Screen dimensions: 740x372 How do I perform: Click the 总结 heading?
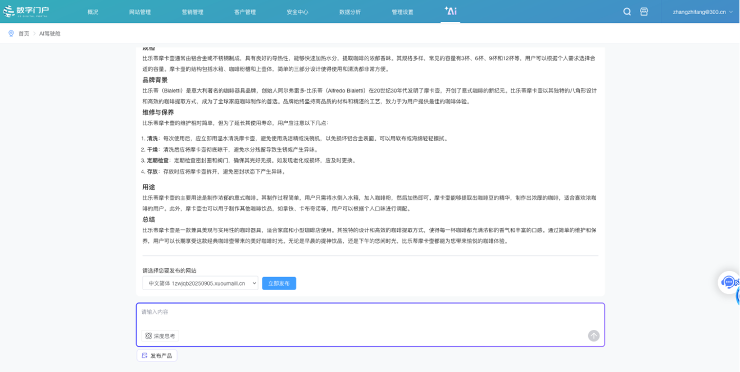(x=149, y=220)
